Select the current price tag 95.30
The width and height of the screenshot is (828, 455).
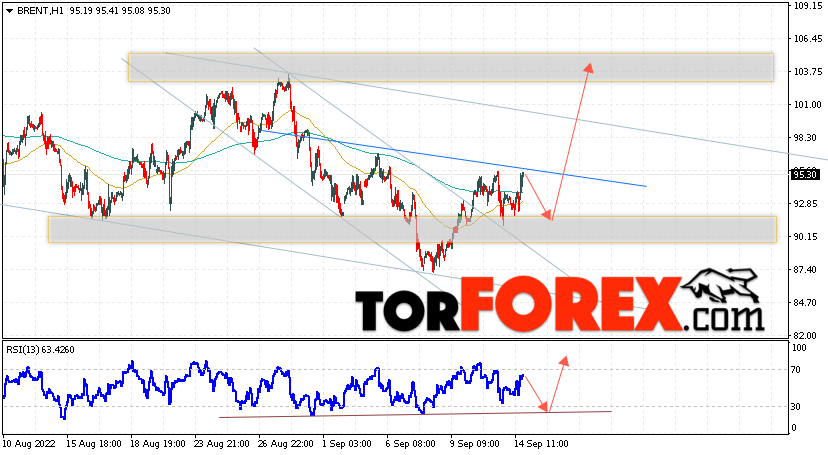tap(805, 174)
